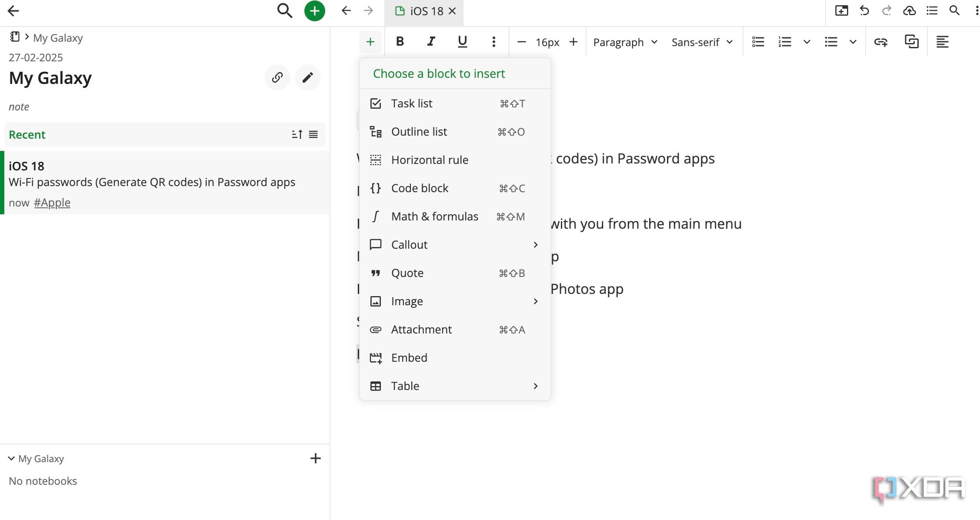
Task: Navigate back in note history
Action: [x=346, y=10]
